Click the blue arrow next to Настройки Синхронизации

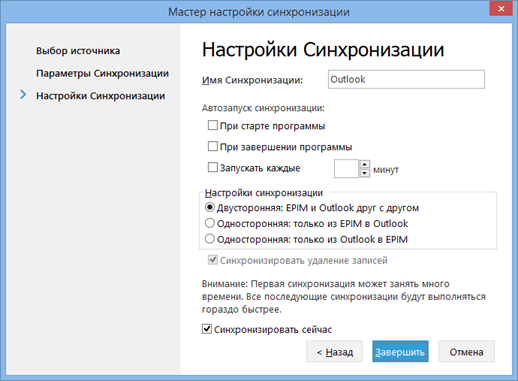tap(23, 95)
